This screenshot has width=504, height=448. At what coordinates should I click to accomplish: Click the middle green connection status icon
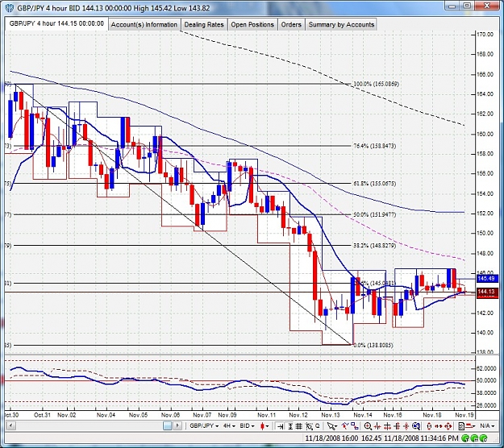click(x=474, y=438)
